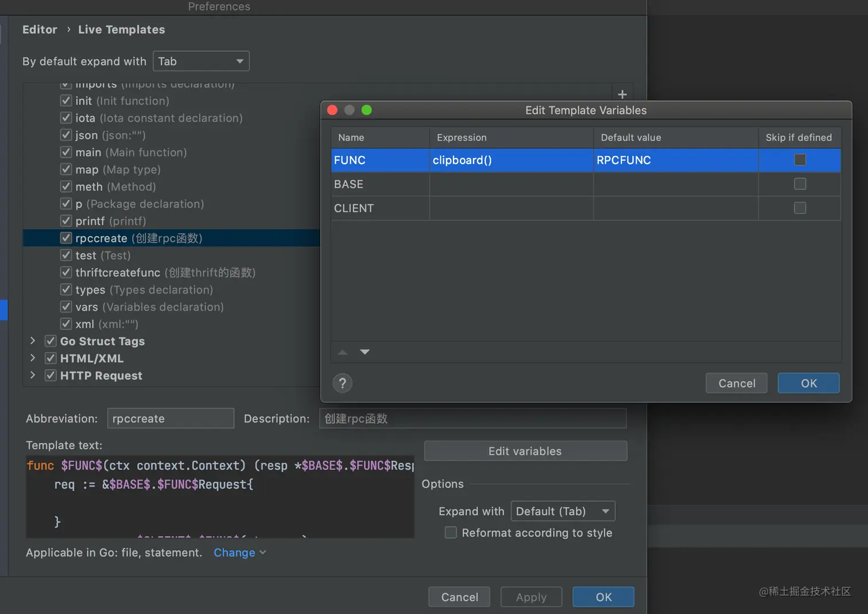Uncheck the init template checkbox

[66, 101]
